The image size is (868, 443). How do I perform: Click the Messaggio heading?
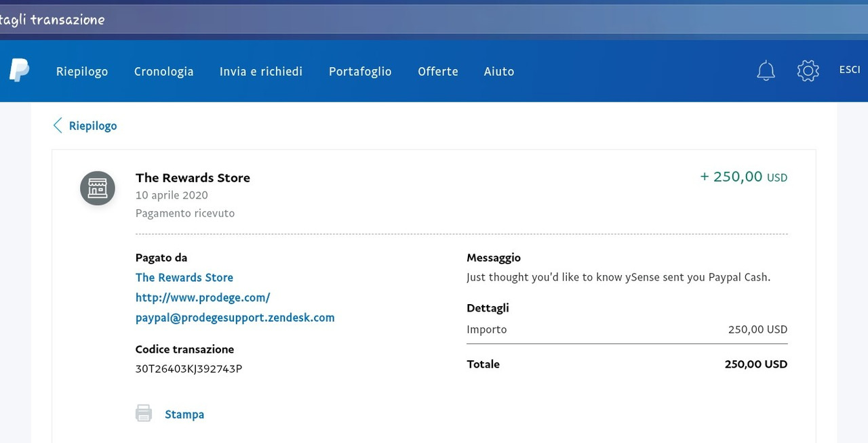(494, 257)
